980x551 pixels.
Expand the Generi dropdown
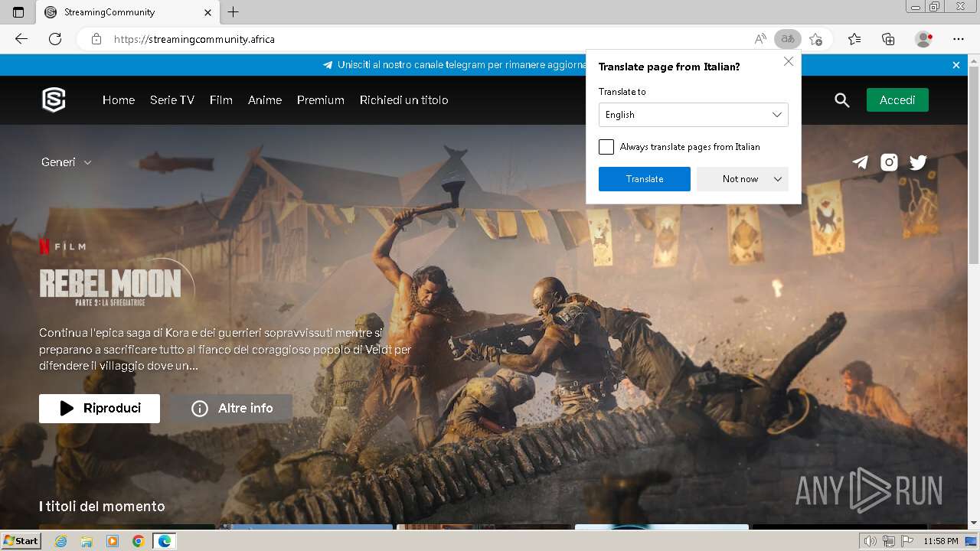coord(67,162)
